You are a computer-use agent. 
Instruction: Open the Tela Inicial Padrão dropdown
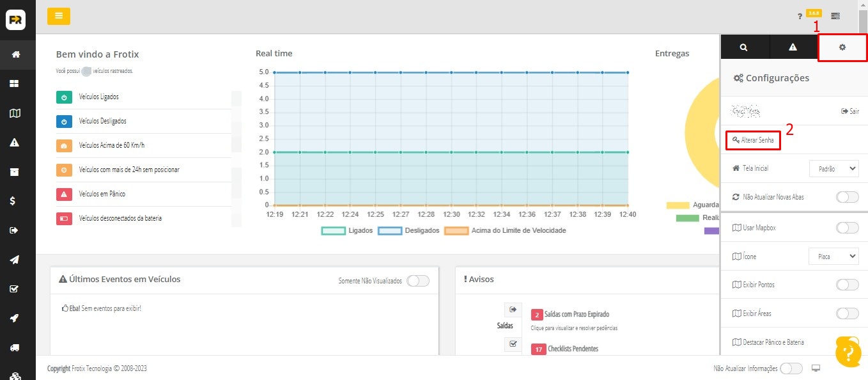(x=833, y=168)
